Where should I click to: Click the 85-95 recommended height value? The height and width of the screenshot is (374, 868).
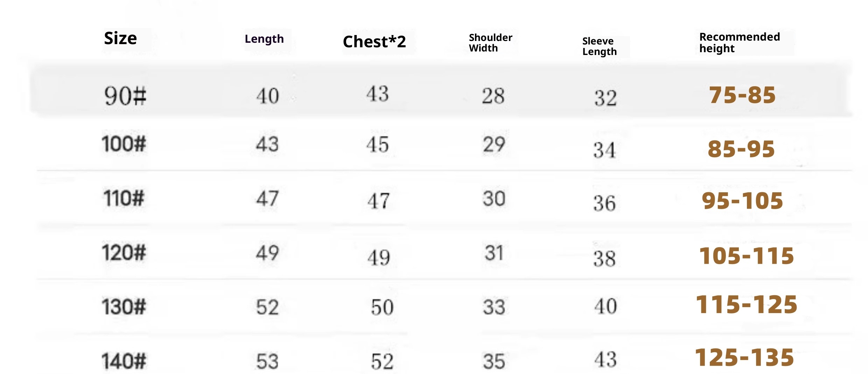click(x=741, y=149)
